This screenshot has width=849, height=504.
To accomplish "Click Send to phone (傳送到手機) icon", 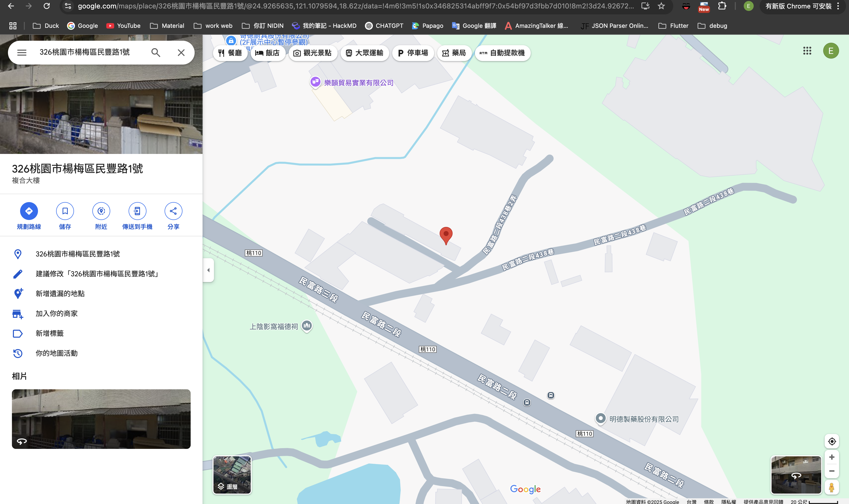I will [137, 211].
